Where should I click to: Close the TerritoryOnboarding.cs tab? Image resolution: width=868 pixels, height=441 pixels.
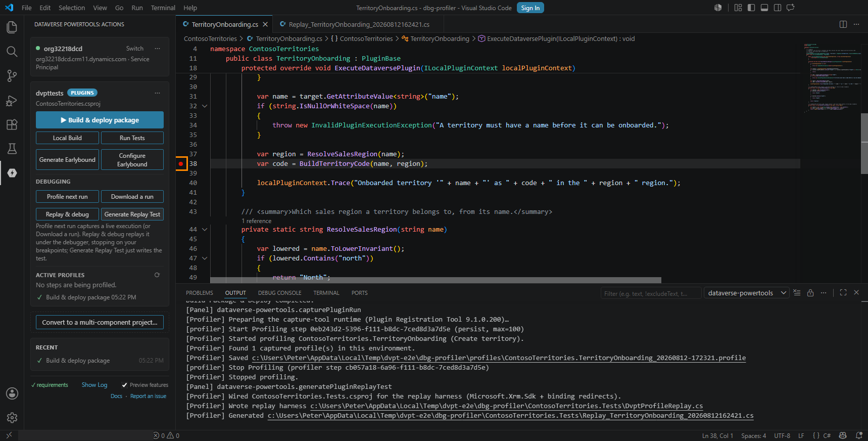[x=265, y=24]
